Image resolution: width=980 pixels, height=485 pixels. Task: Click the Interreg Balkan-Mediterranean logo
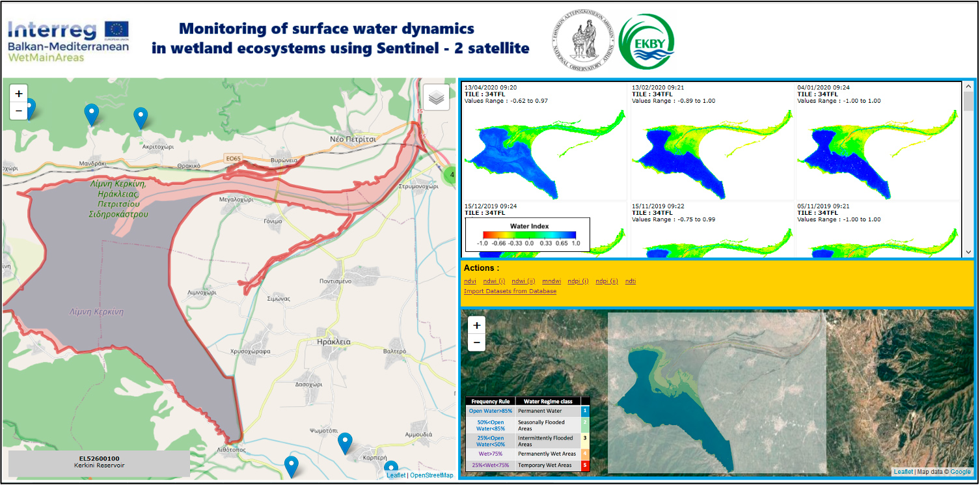point(68,40)
